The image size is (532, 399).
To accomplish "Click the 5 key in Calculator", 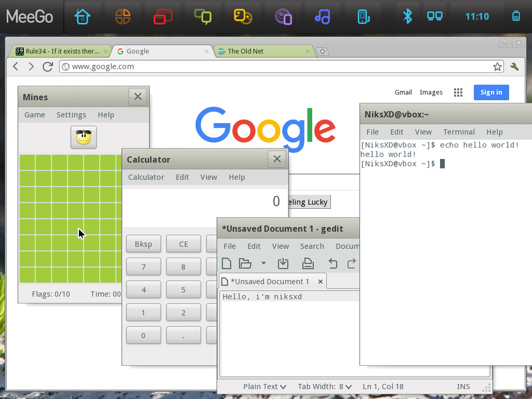I will coord(183,290).
